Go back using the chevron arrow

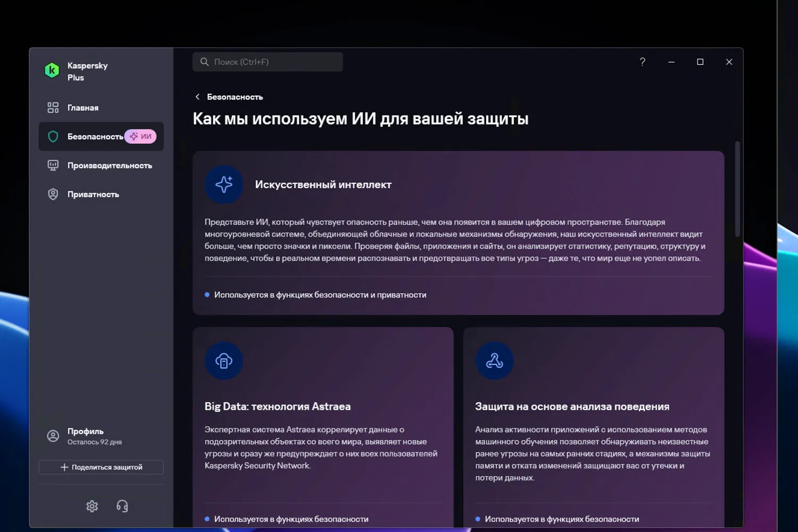click(197, 97)
